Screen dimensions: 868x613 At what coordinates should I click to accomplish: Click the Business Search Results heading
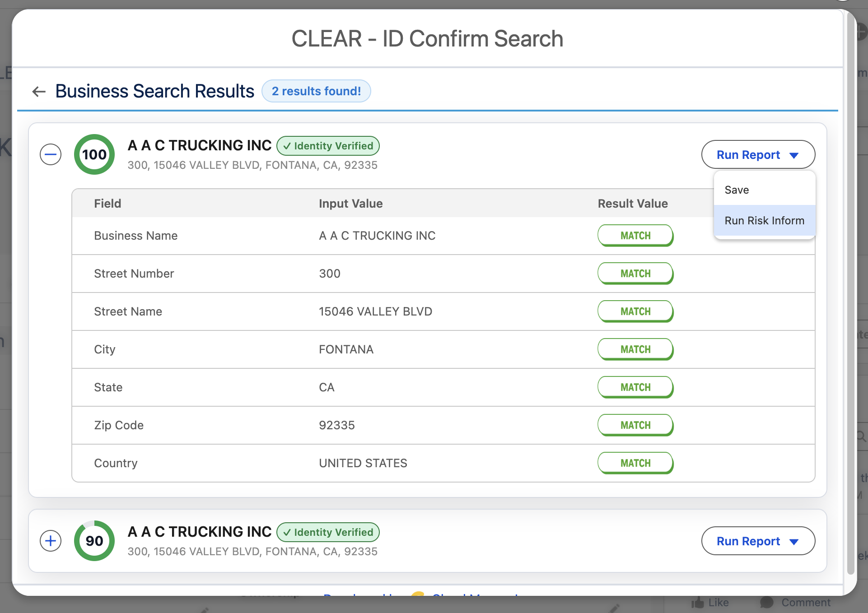tap(155, 91)
